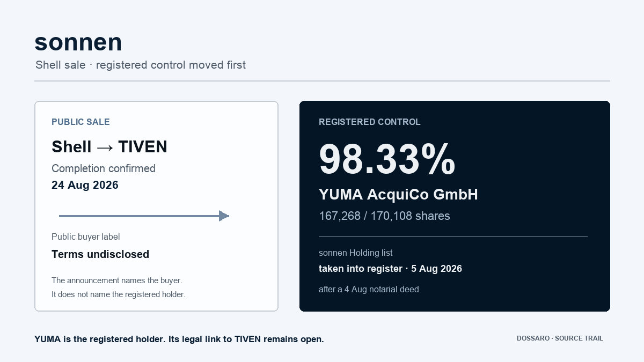
Task: Click the 167,268 / 170,108 shares line
Action: [384, 216]
